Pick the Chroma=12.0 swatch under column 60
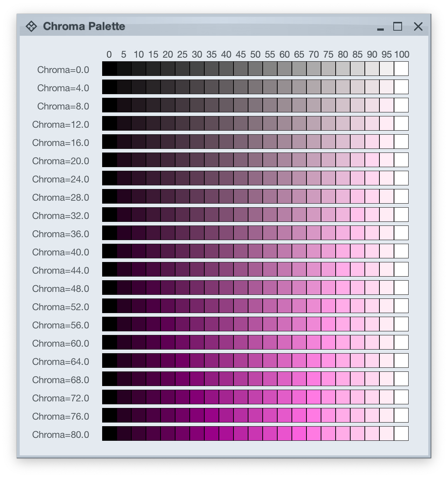 click(x=285, y=123)
